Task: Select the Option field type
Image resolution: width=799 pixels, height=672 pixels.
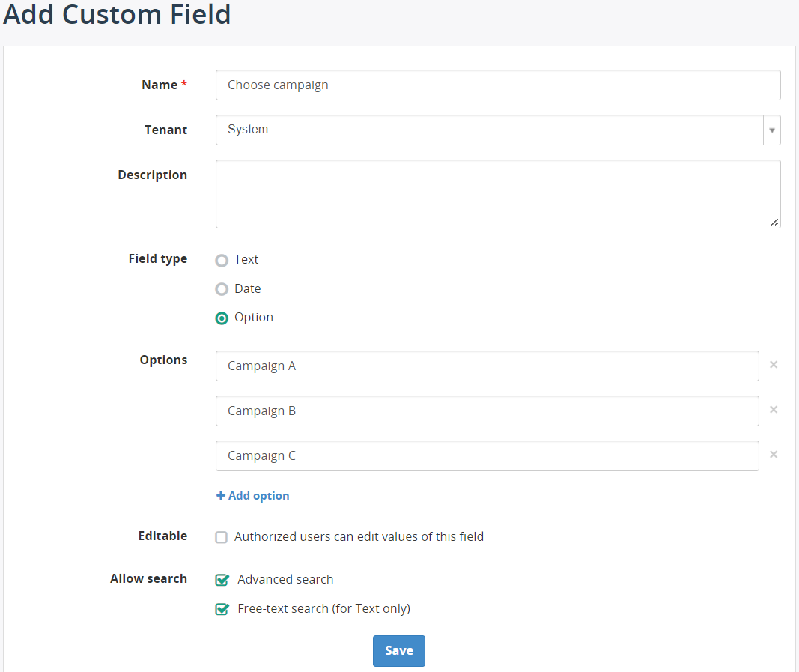Action: (222, 318)
